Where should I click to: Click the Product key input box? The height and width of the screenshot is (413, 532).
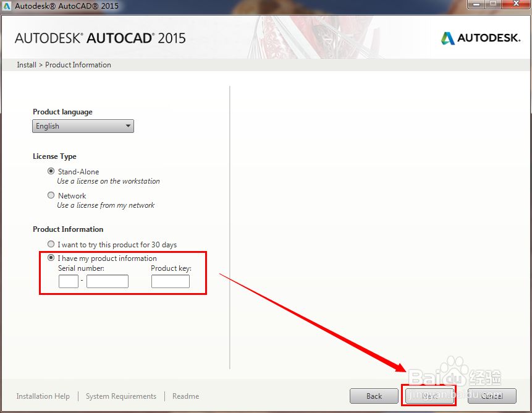coord(171,281)
